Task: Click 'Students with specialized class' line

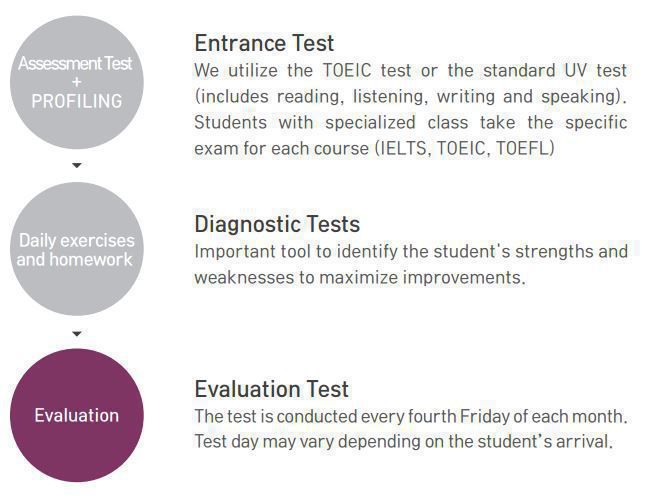Action: (x=331, y=123)
